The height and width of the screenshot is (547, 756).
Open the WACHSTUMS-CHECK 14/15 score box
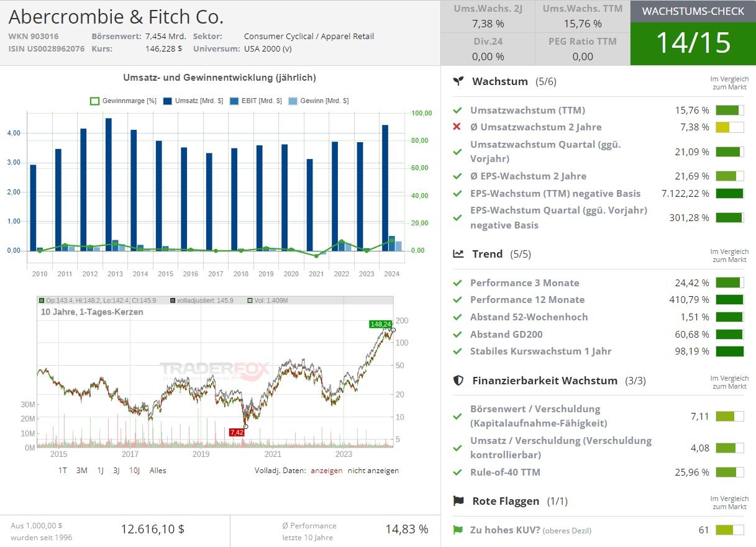click(x=693, y=33)
